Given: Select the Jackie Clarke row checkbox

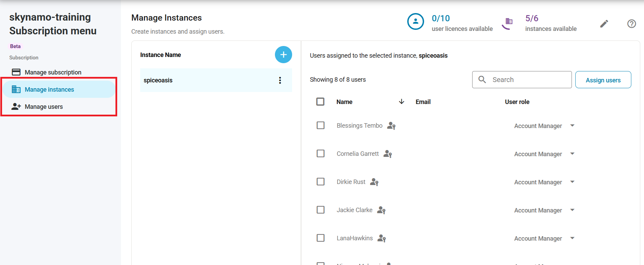Looking at the screenshot, I should coord(320,210).
